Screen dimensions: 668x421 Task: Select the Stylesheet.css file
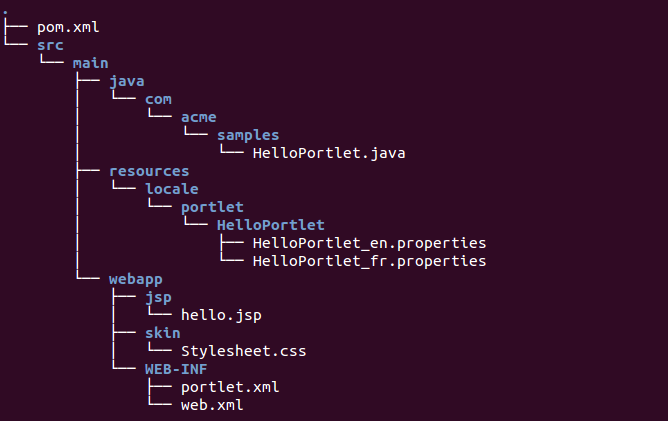244,351
